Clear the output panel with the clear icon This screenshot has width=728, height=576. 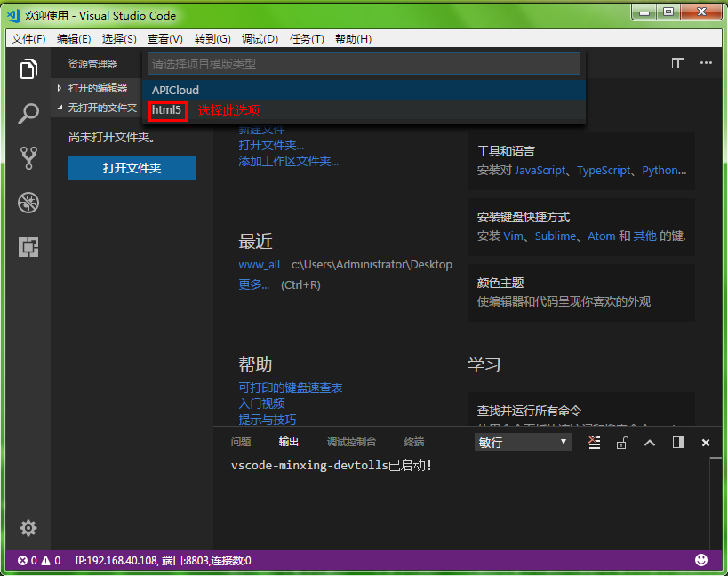tap(594, 442)
